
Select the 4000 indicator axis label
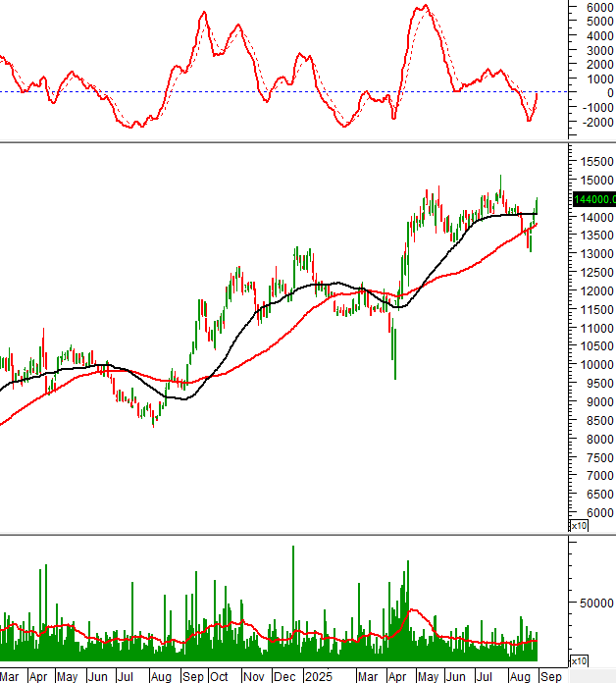600,36
